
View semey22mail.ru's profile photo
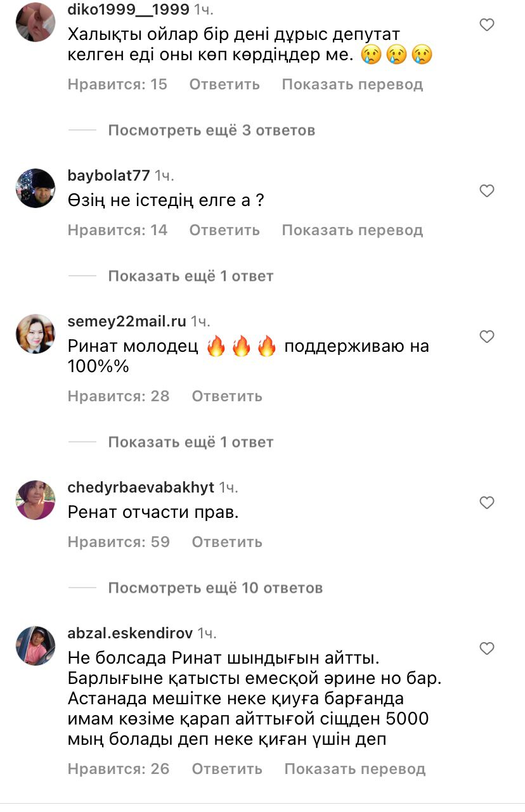36,334
